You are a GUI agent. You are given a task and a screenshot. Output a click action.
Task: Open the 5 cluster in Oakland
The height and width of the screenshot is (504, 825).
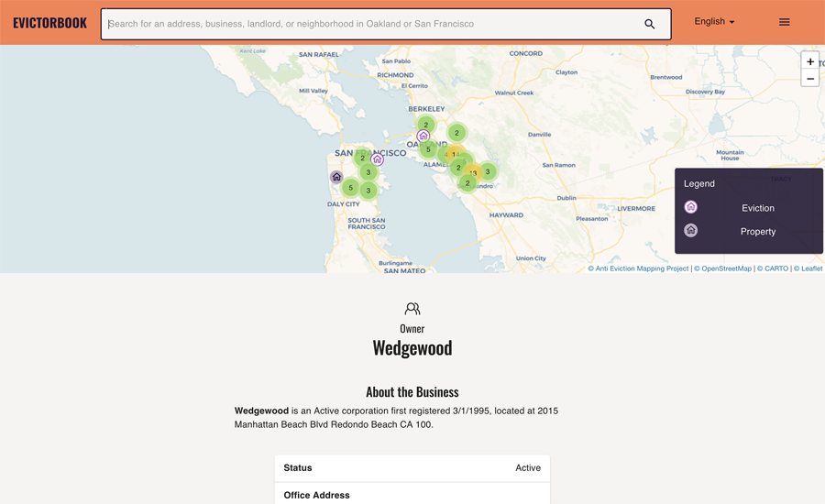pos(428,149)
